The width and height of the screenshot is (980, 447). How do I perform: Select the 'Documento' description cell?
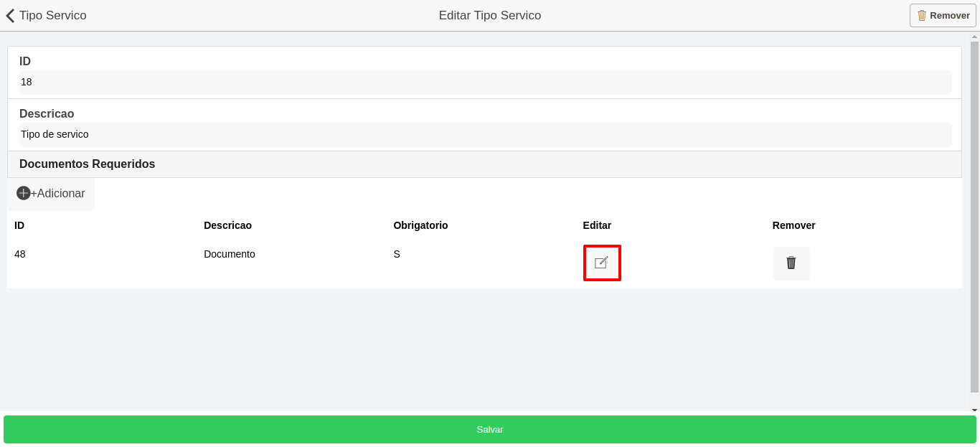pos(230,254)
